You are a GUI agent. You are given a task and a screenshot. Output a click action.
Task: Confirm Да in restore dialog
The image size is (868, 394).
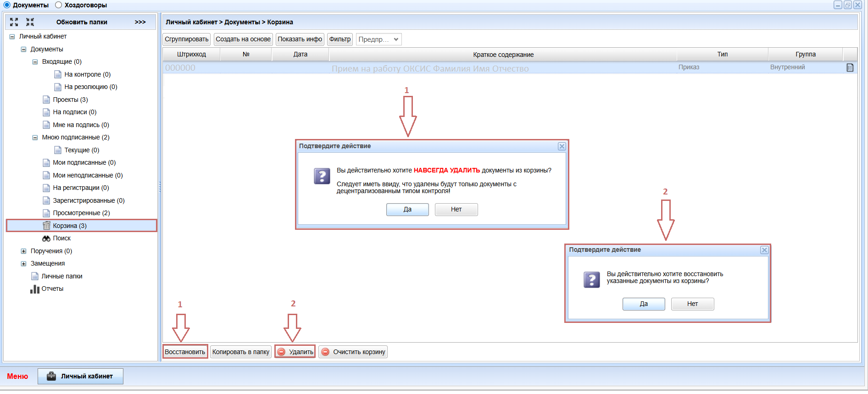644,304
